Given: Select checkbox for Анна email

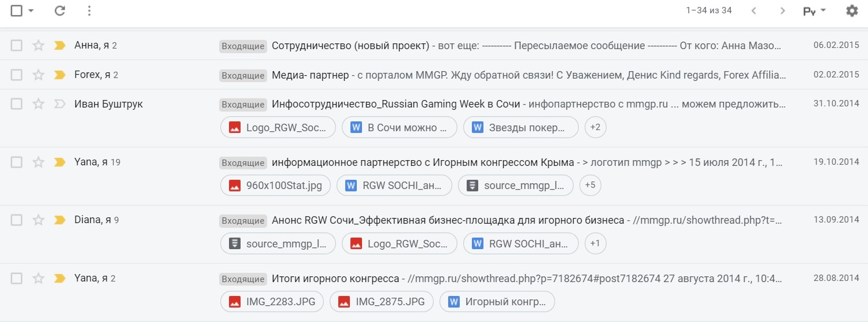Looking at the screenshot, I should tap(16, 45).
